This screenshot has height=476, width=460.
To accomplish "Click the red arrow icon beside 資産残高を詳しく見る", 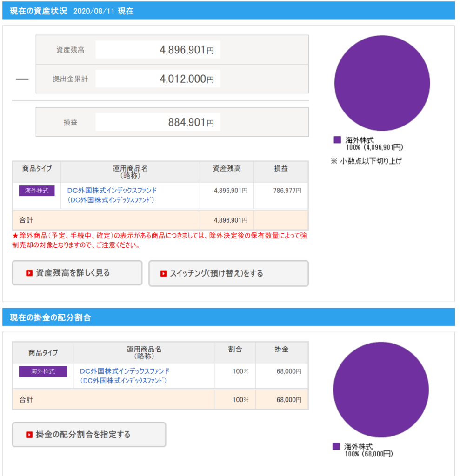I will tap(29, 273).
